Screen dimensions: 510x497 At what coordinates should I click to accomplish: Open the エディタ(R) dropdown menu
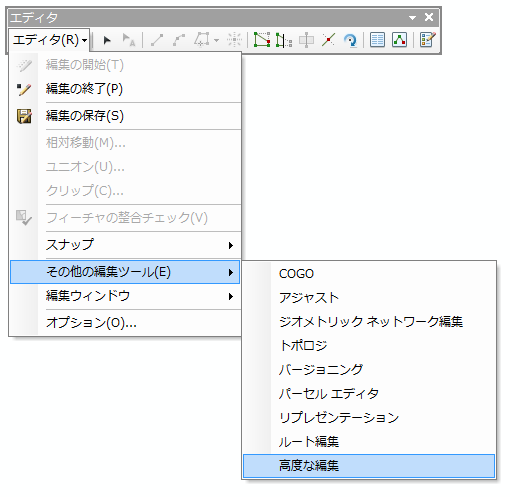[x=49, y=40]
